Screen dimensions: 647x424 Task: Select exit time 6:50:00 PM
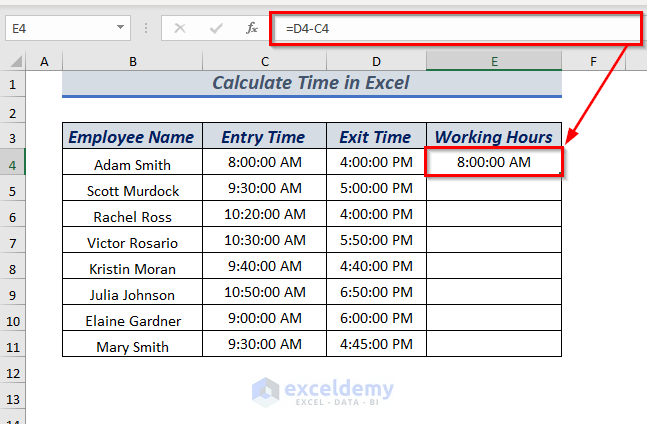click(x=376, y=292)
